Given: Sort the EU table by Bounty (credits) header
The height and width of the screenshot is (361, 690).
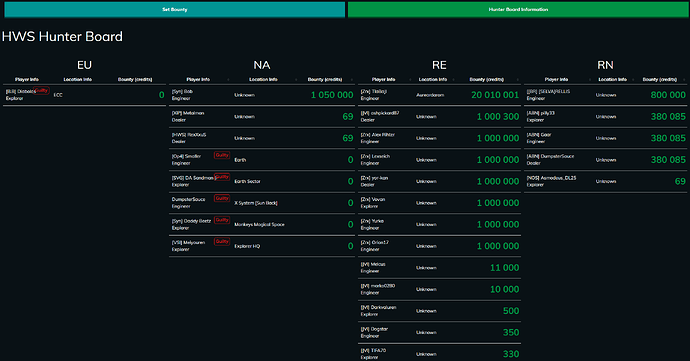Looking at the screenshot, I should click(135, 80).
